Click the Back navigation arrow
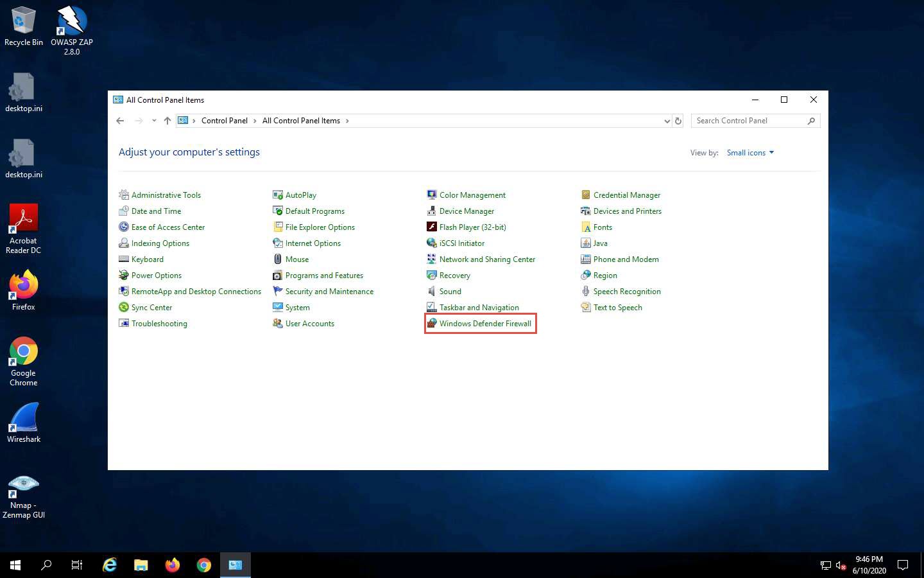The image size is (924, 578). point(120,121)
